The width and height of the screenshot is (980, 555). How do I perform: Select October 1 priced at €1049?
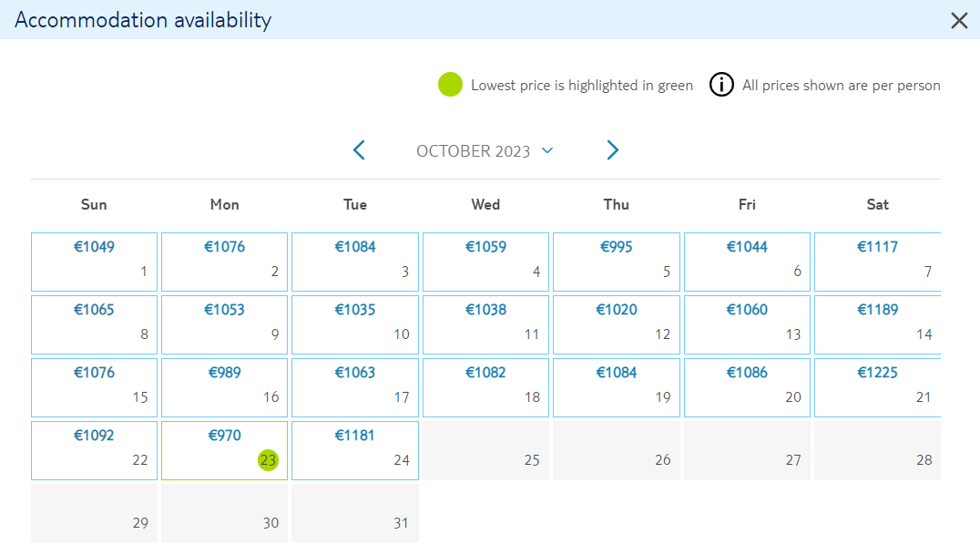94,262
